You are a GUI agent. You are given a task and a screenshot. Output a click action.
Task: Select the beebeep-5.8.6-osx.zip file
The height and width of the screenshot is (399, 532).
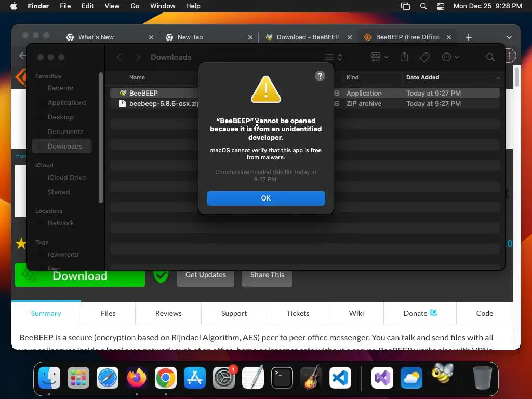click(304, 103)
